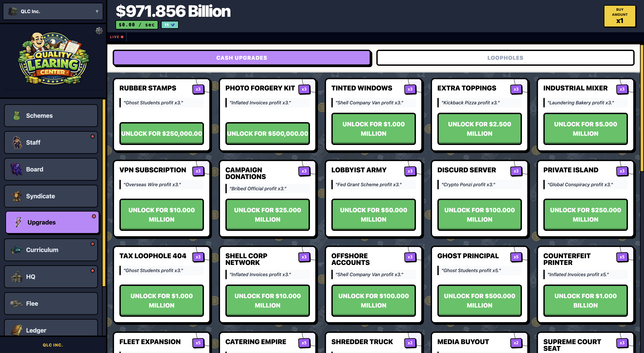Unlock Private Island for $250.000 million

click(585, 215)
